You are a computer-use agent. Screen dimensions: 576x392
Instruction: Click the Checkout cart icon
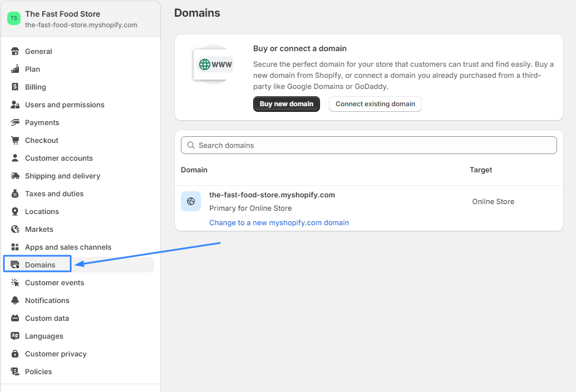point(15,140)
